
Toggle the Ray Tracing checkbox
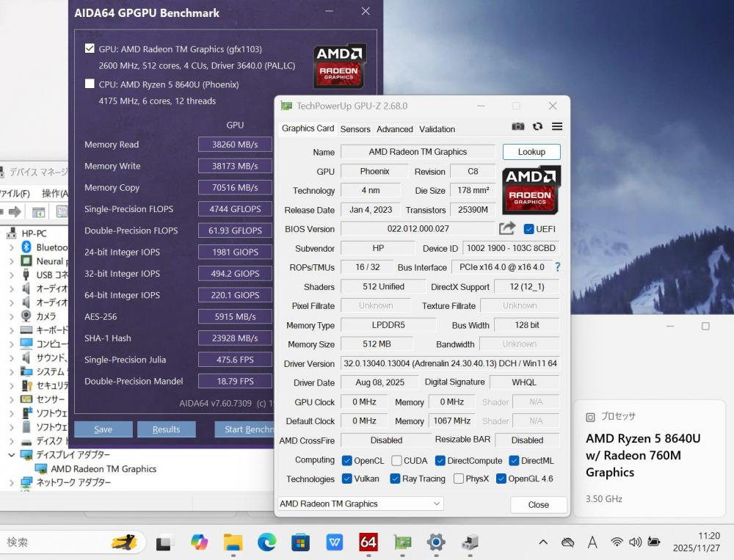coord(395,479)
